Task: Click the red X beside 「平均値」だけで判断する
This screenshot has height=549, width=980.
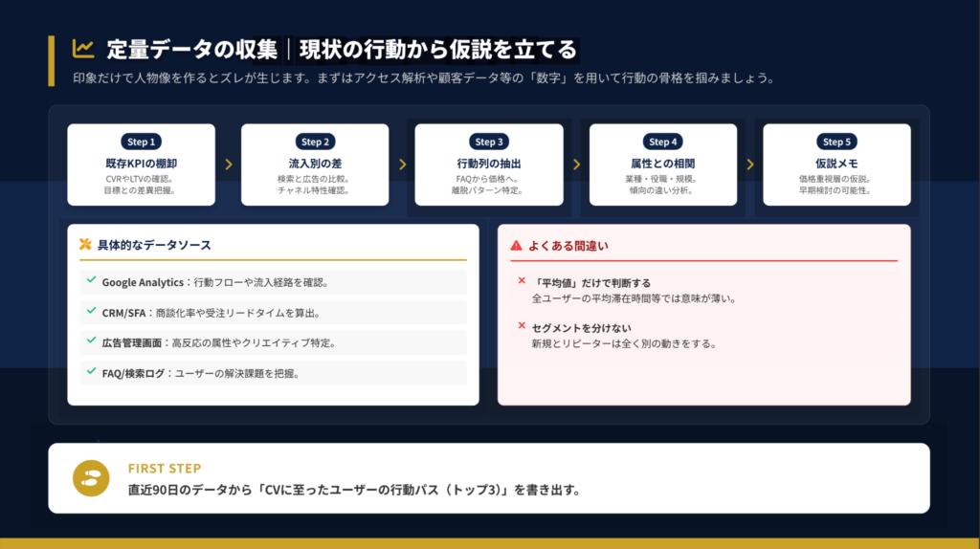Action: 522,281
